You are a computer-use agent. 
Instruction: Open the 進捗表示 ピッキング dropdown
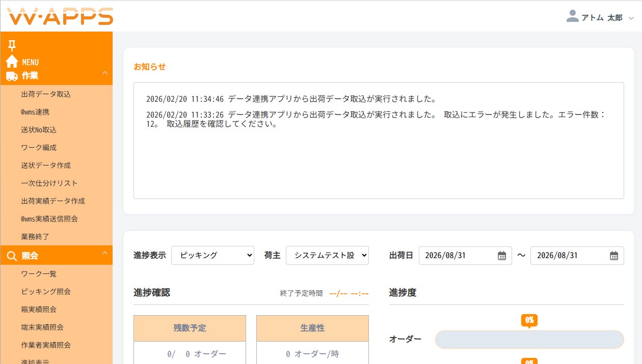[212, 255]
